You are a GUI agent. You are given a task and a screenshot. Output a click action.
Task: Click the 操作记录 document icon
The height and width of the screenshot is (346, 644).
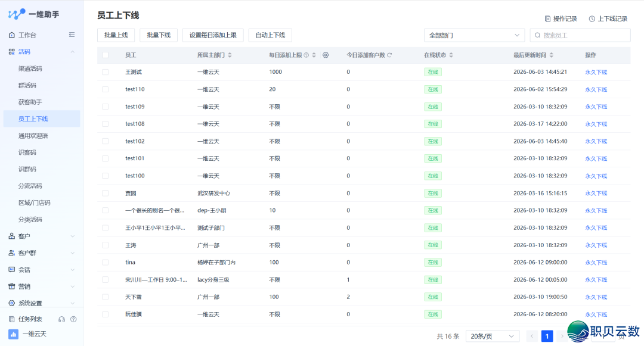click(547, 19)
